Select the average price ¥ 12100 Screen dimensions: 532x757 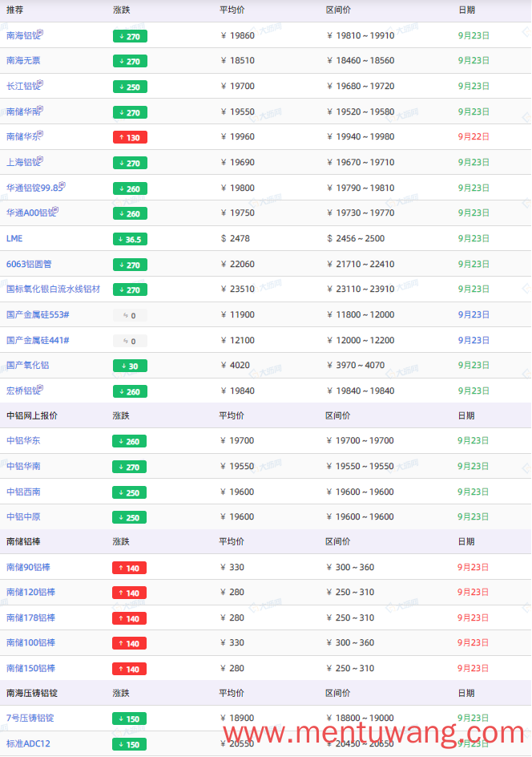point(237,340)
